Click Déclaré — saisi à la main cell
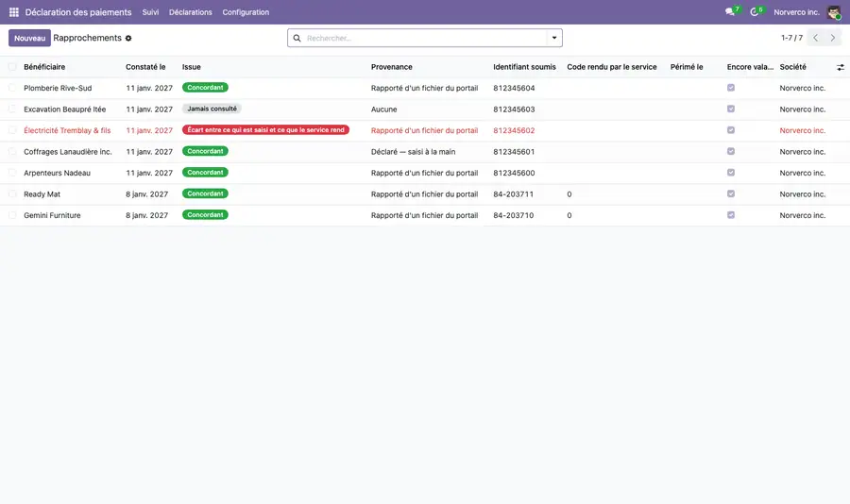 point(413,152)
